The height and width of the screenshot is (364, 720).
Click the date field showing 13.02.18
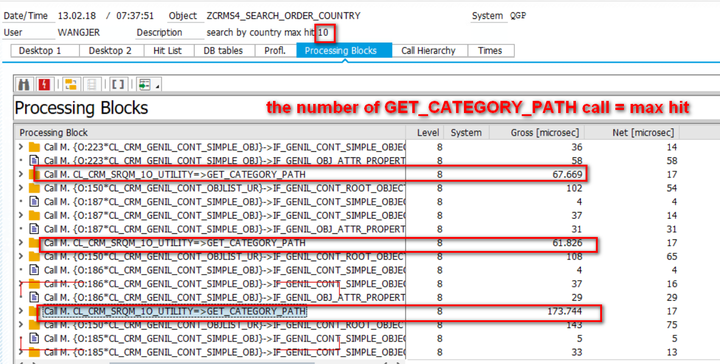click(x=77, y=16)
